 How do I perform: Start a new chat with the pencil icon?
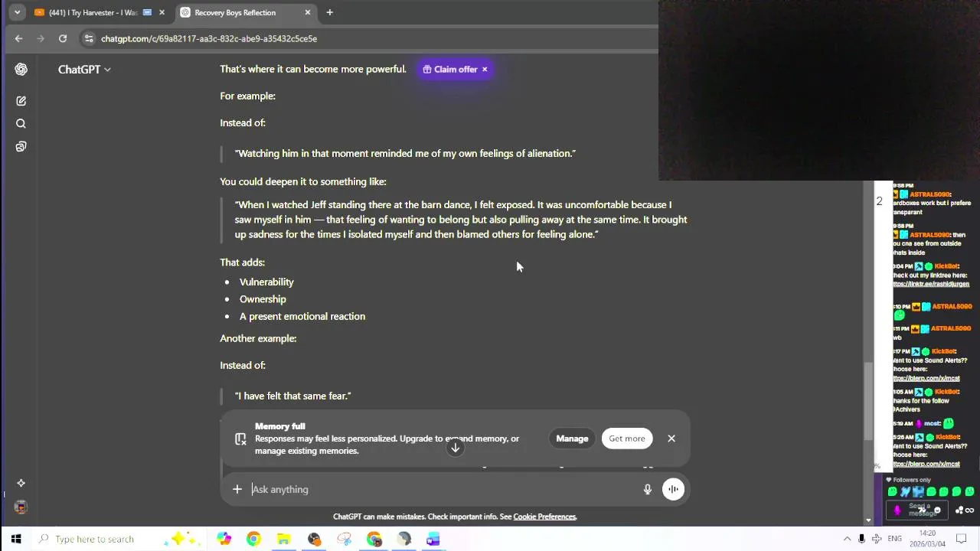[x=21, y=101]
